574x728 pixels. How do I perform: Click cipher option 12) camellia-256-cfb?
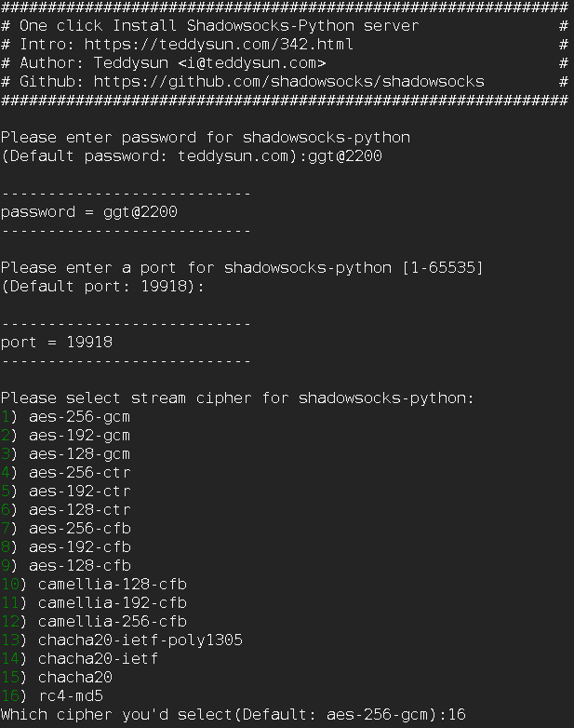[x=94, y=621]
